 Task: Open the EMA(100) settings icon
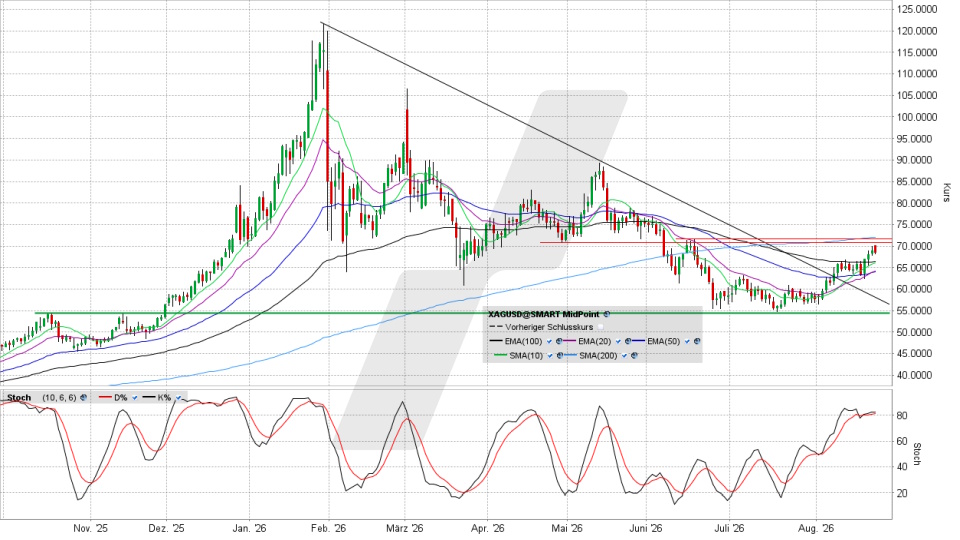tap(559, 341)
